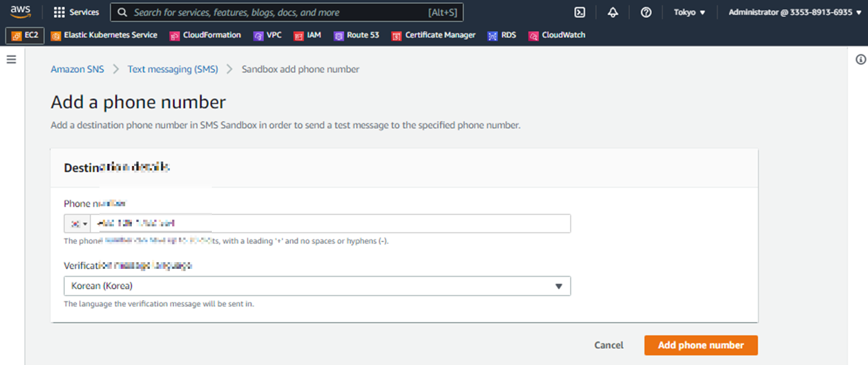Viewport: 868px width, 365px height.
Task: Open the CloudFormation shortcut
Action: [x=205, y=35]
